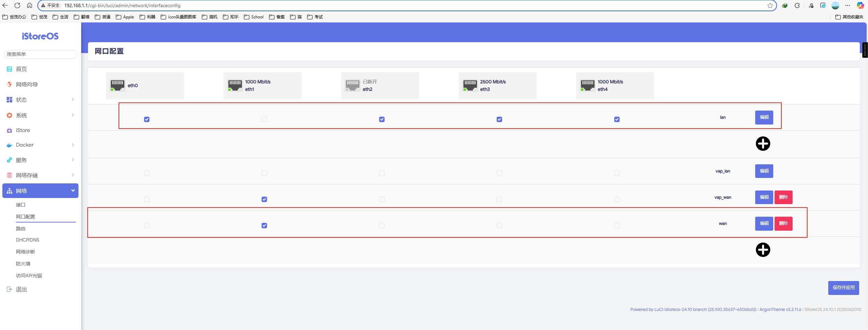
Task: Click the eth0 network port icon
Action: pos(118,85)
